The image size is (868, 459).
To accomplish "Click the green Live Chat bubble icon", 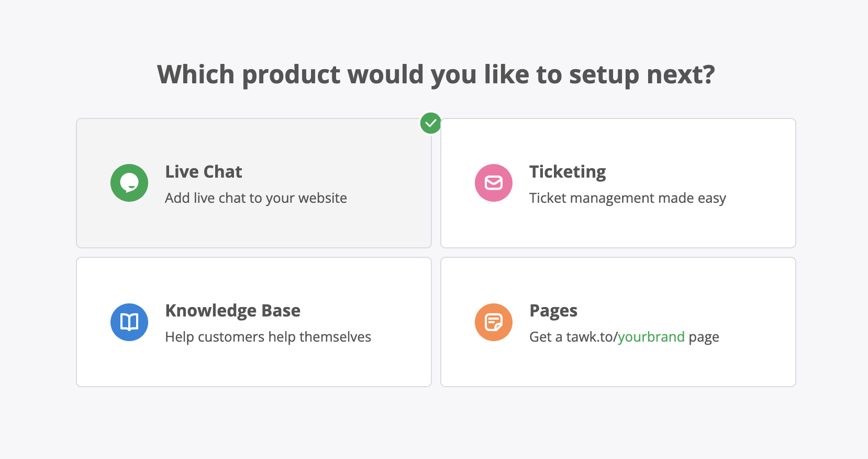I will [x=129, y=183].
